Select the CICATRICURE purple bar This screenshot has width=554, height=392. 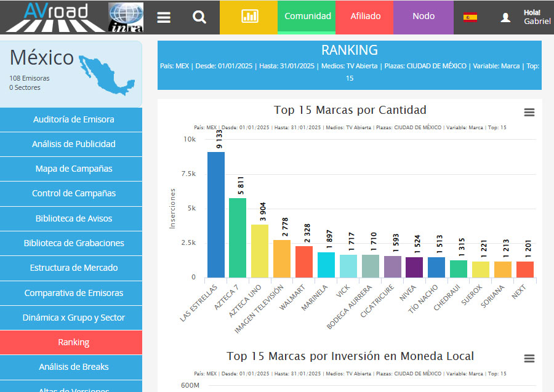pos(393,266)
